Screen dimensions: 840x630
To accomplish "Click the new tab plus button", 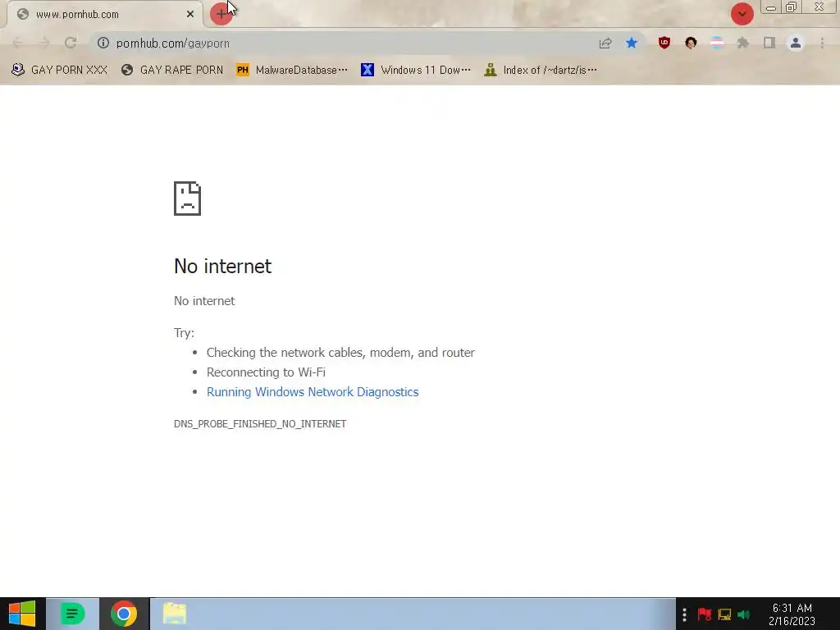I will (x=221, y=14).
